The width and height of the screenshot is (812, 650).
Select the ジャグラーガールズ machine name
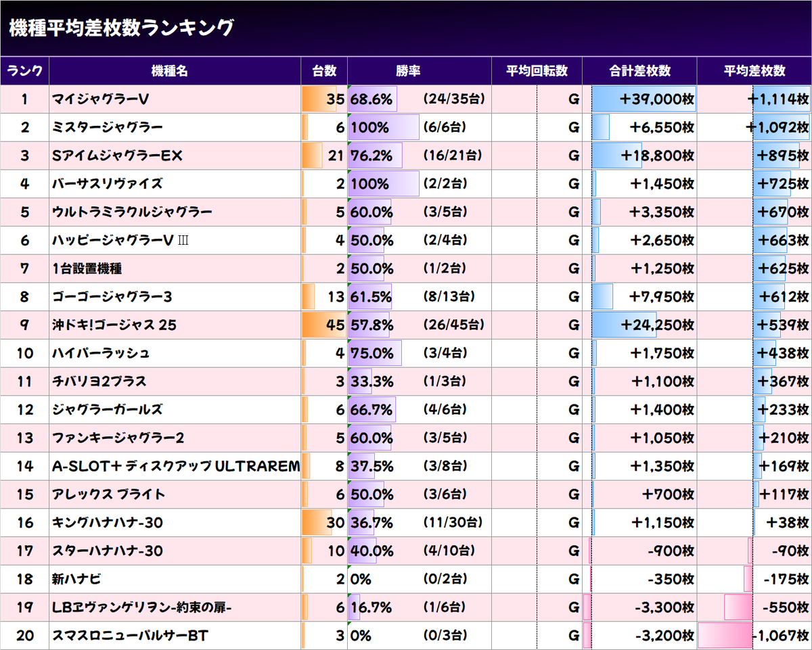108,410
